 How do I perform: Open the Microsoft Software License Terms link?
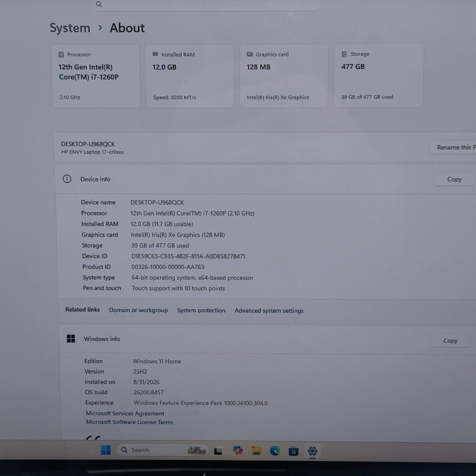point(129,422)
